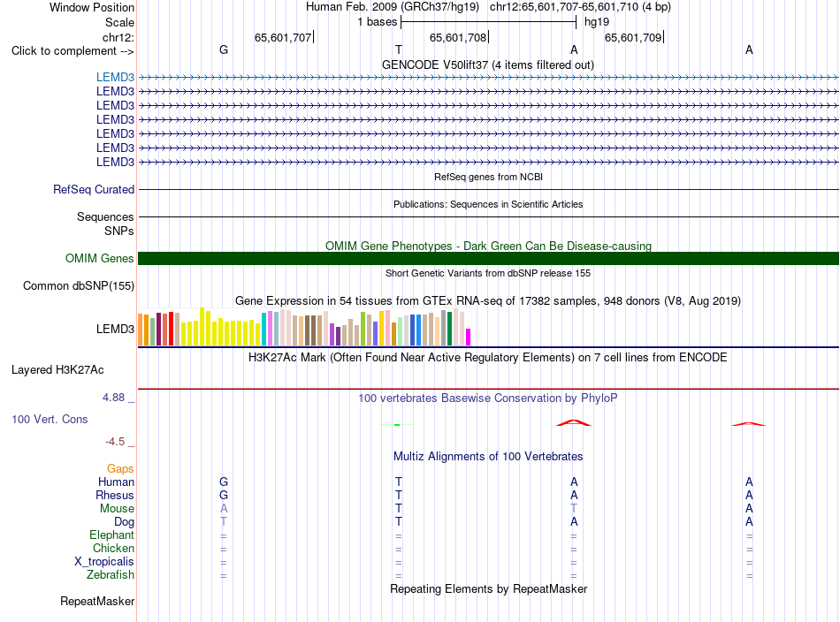Click '100 vertebrates Basewise Conservation by PhyloP' title
The image size is (840, 622).
(488, 398)
